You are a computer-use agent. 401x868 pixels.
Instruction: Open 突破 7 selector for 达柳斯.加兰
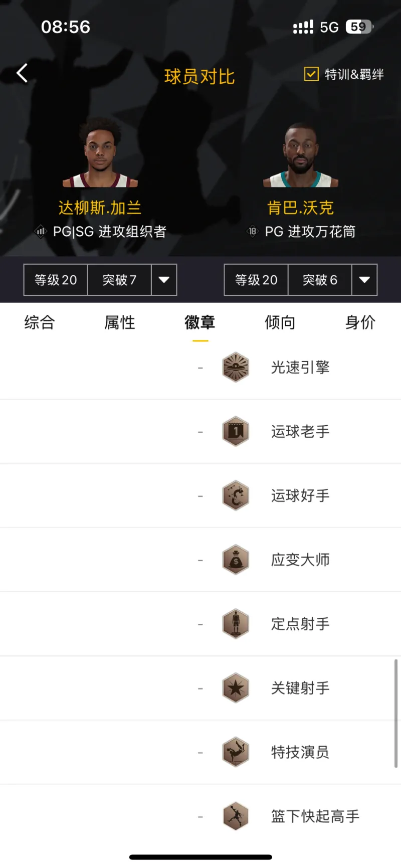pyautogui.click(x=119, y=280)
